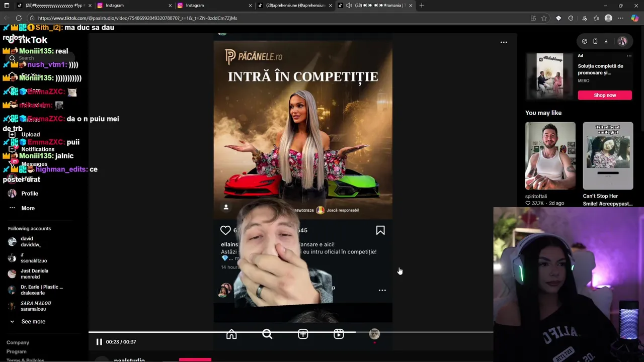Open Dr. Earle dralexearle account
The width and height of the screenshot is (644, 362).
[x=35, y=290]
